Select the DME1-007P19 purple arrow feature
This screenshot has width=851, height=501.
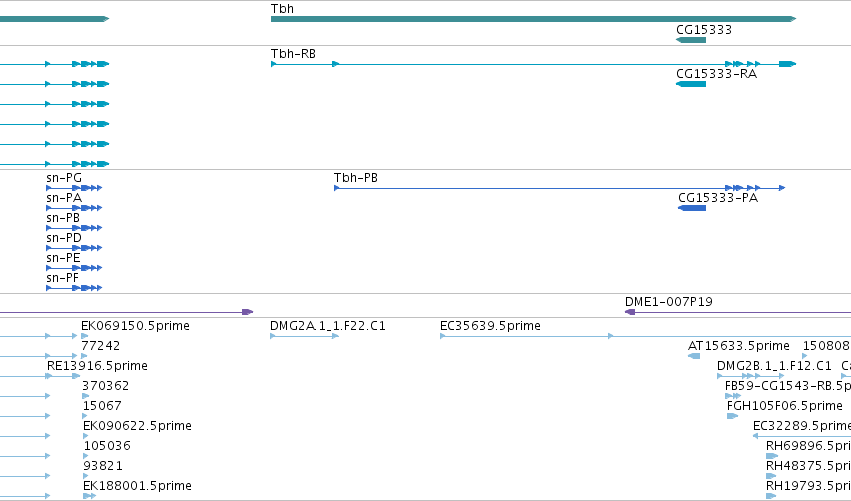tap(738, 312)
